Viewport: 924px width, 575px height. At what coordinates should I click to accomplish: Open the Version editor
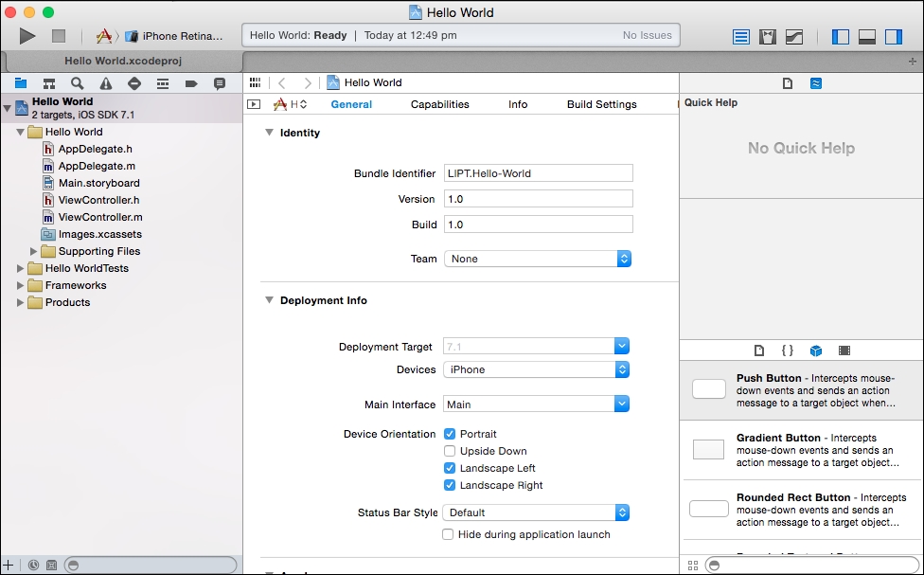point(795,36)
